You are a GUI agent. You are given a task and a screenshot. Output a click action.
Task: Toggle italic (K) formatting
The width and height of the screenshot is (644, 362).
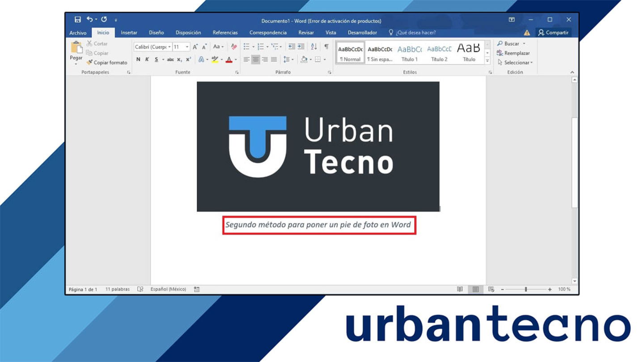tap(147, 59)
